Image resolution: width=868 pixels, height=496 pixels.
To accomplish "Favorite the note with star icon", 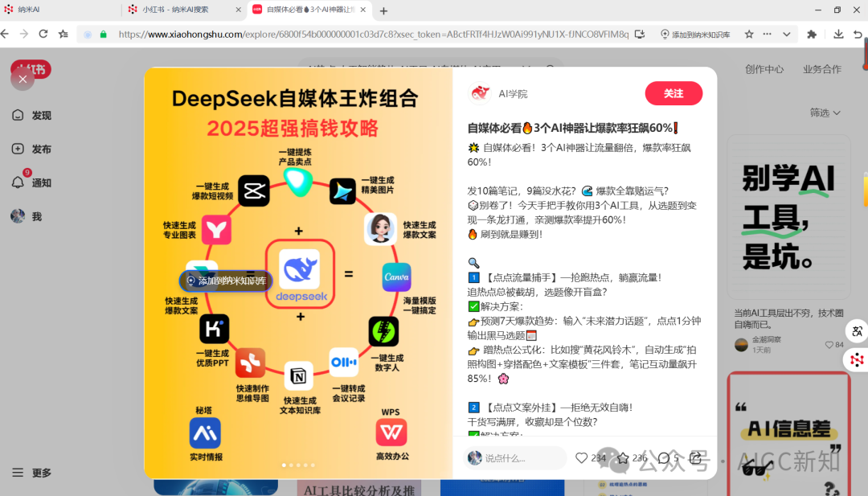I will (x=623, y=457).
